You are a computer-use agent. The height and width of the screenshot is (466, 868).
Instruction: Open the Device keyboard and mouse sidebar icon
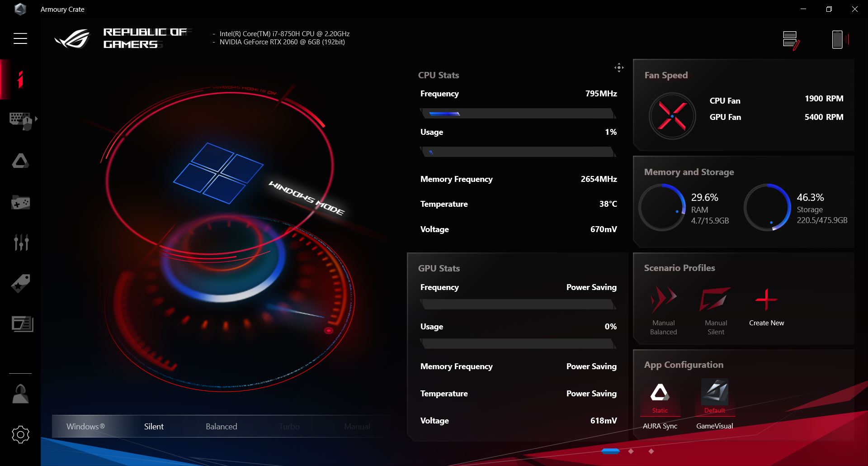point(21,121)
